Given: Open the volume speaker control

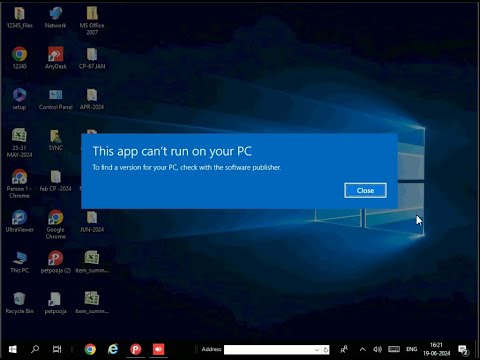Looking at the screenshot, I should 377,349.
